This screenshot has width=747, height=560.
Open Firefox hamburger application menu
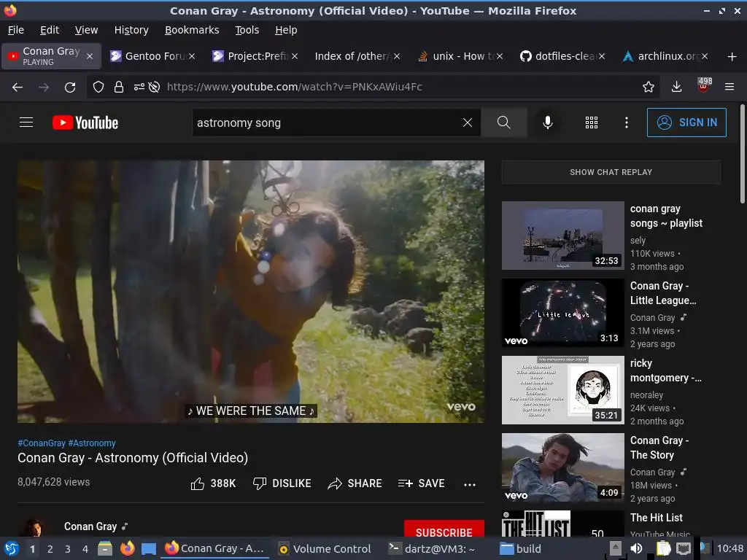(729, 87)
